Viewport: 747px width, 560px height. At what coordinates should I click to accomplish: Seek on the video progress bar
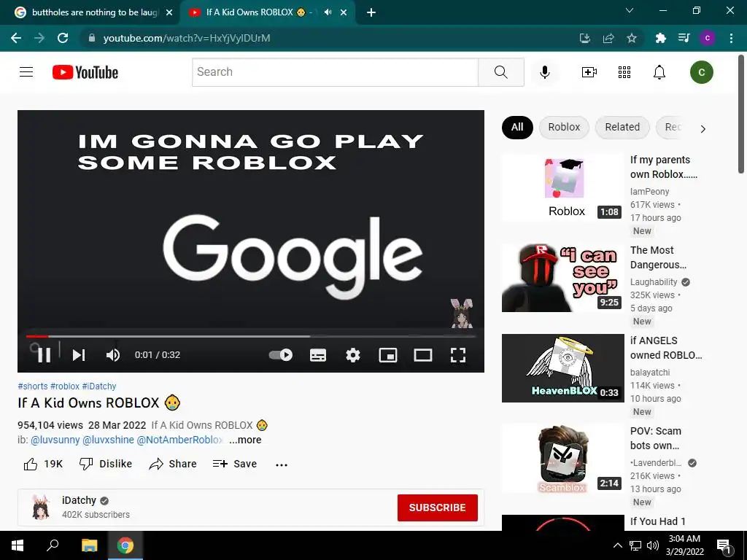251,336
